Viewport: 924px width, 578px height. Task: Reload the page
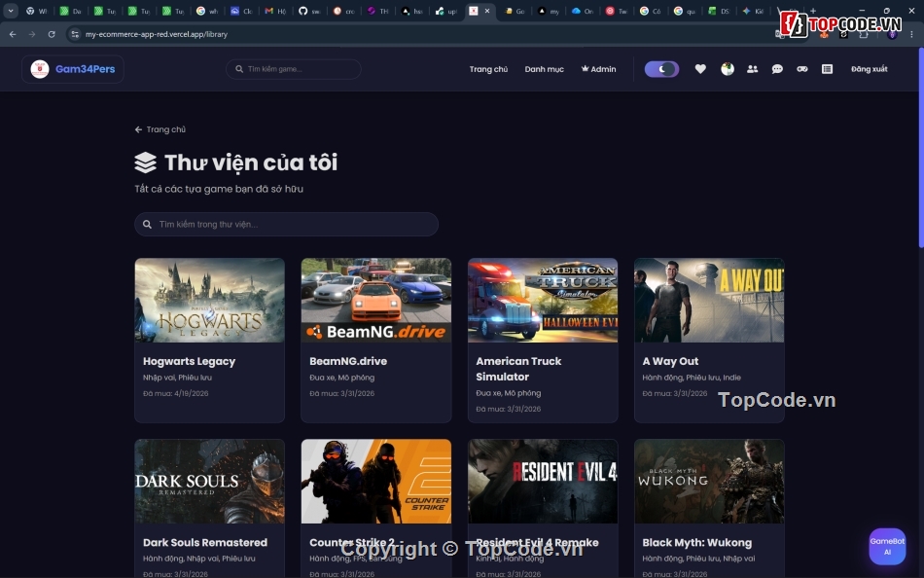click(x=52, y=34)
